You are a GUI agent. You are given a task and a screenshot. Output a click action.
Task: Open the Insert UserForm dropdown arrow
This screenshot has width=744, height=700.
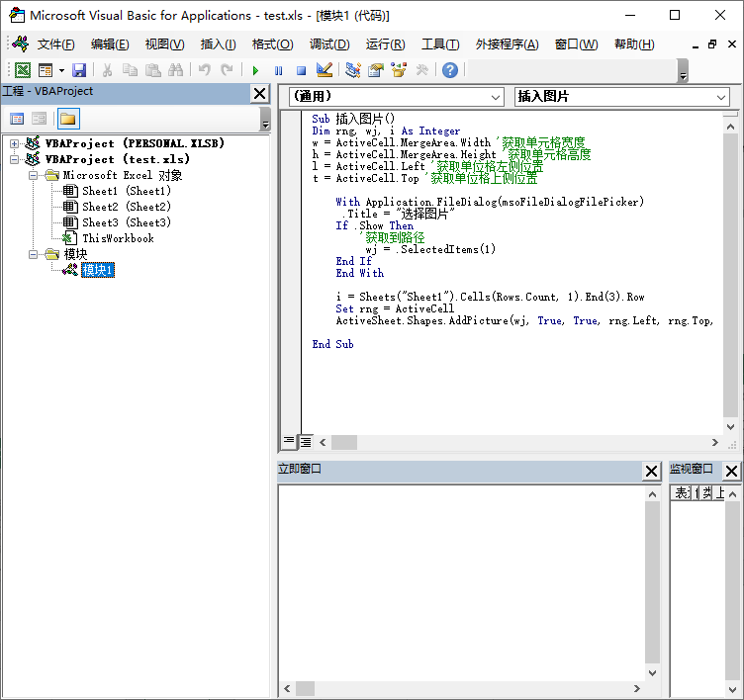61,70
